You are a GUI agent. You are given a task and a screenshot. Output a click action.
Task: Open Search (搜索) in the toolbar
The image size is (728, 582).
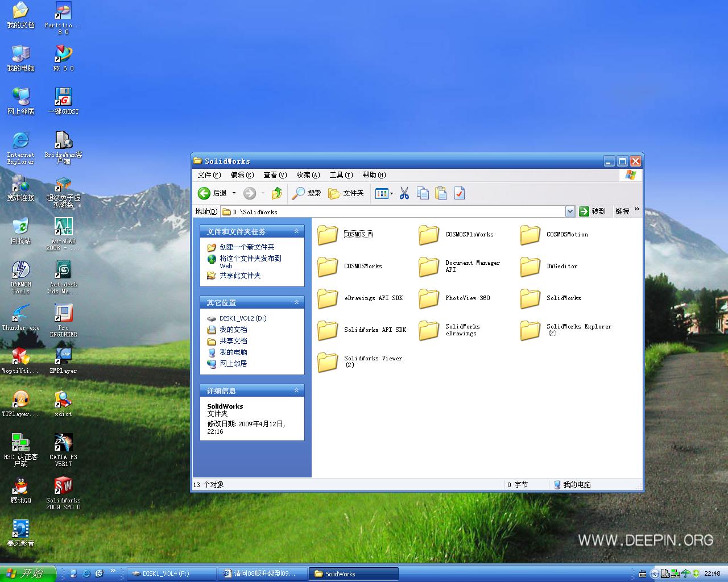coord(307,193)
